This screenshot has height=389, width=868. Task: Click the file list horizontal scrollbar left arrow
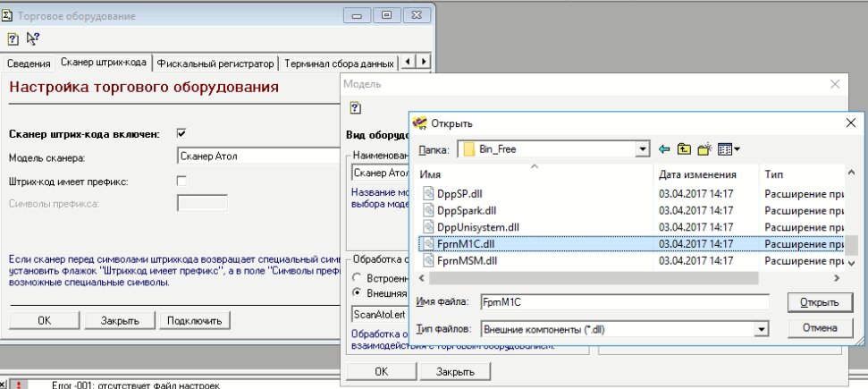(422, 278)
